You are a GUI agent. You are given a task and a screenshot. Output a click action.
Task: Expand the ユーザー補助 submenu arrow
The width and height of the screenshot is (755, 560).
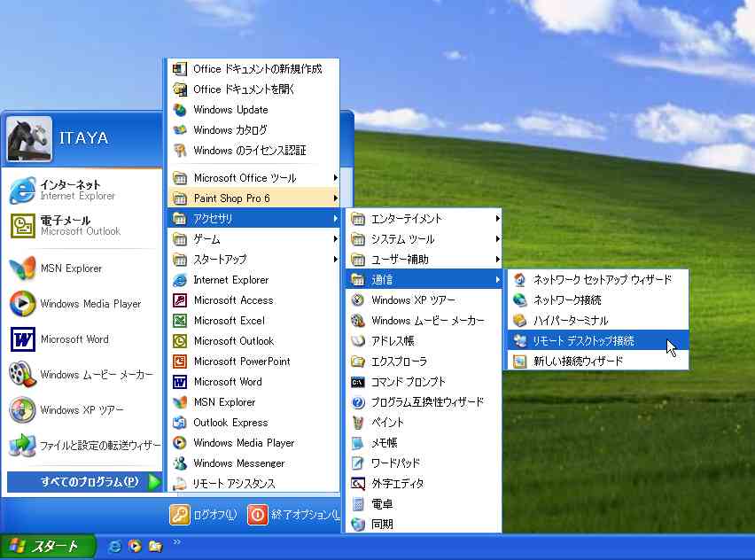(497, 260)
